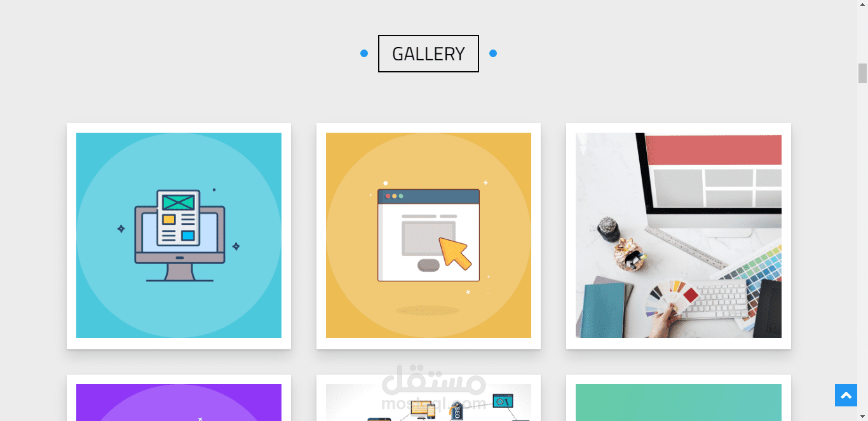
Task: Click the orange cursor arrow in yellow image
Action: pyautogui.click(x=456, y=252)
